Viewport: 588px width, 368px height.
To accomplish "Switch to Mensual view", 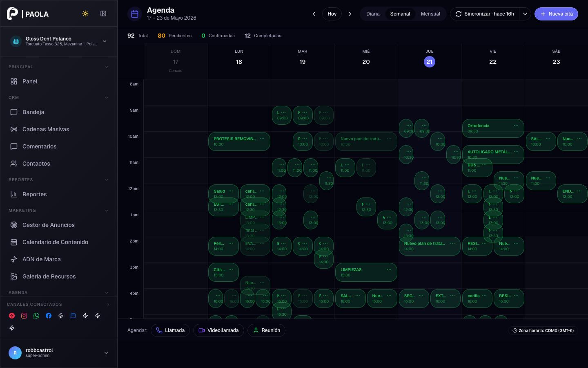I will pos(430,14).
